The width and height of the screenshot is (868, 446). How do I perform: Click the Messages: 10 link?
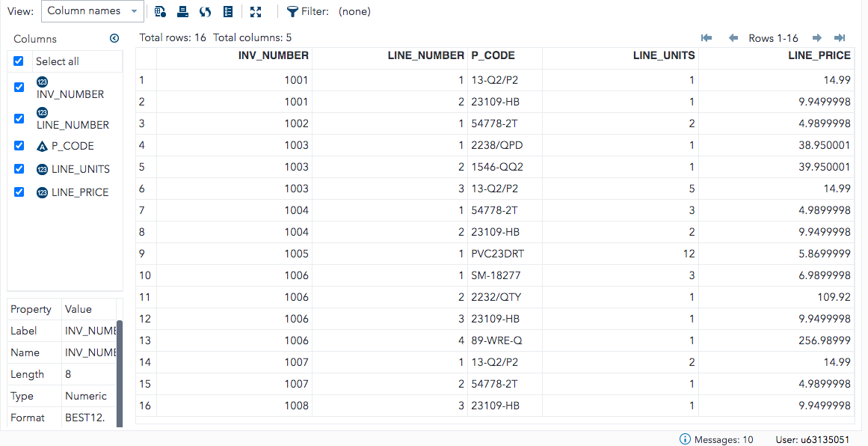click(x=724, y=439)
